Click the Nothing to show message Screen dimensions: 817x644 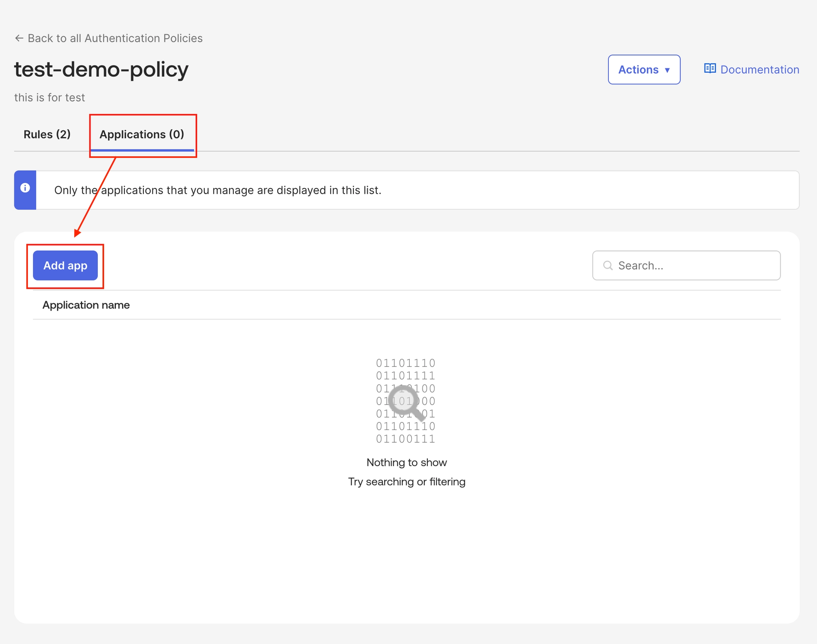pyautogui.click(x=407, y=463)
